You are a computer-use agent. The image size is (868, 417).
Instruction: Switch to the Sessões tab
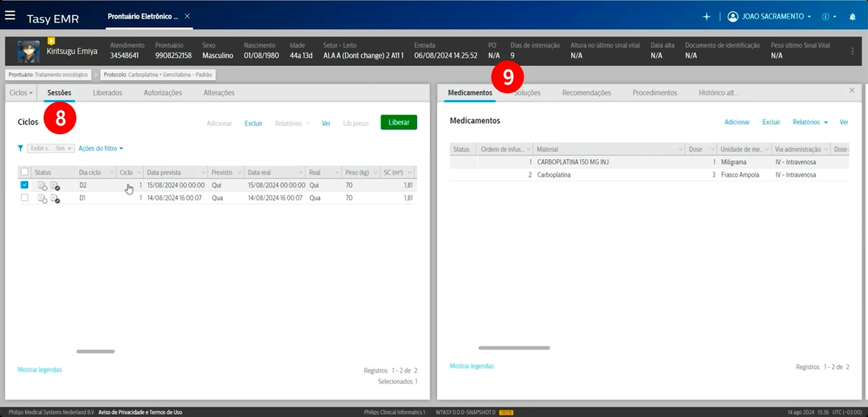tap(59, 93)
